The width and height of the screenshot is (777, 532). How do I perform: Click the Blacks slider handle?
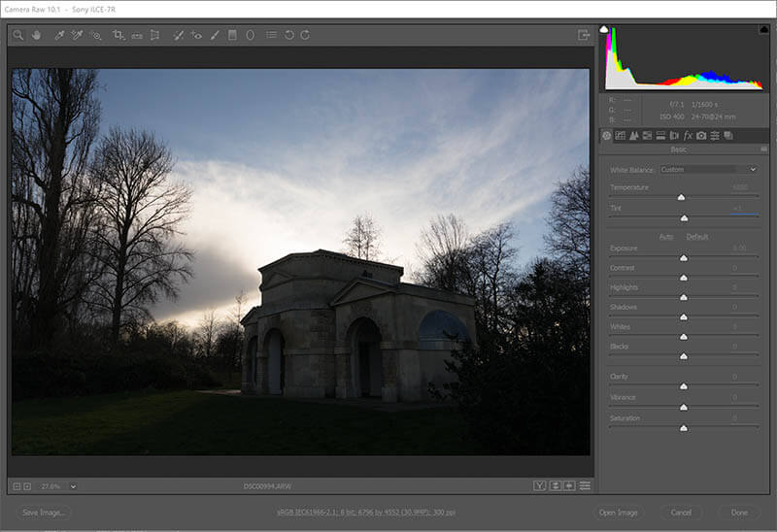tap(684, 356)
